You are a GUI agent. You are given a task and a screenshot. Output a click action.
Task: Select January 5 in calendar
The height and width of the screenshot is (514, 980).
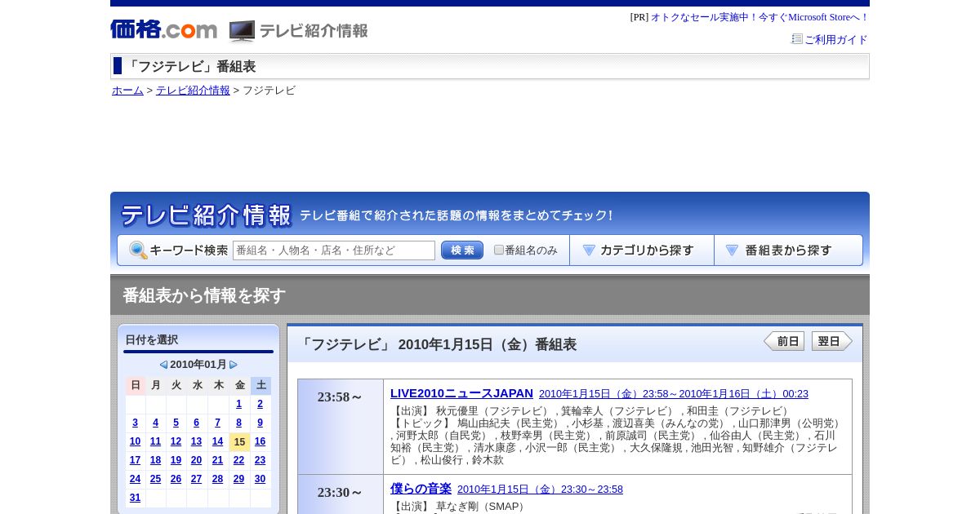click(x=176, y=423)
